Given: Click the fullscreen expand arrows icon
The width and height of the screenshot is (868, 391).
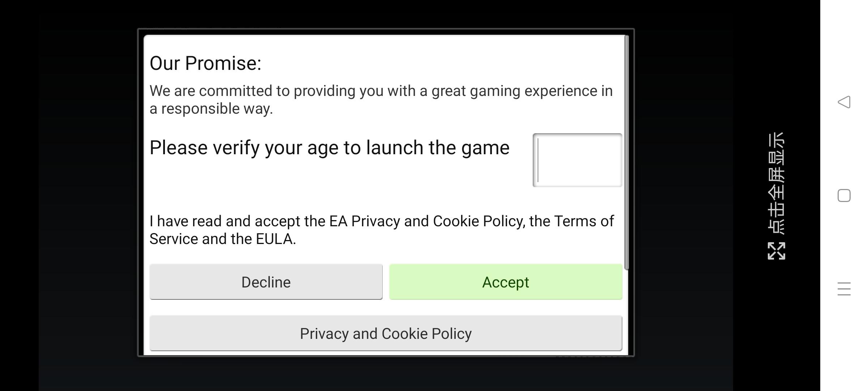Looking at the screenshot, I should coord(776,251).
